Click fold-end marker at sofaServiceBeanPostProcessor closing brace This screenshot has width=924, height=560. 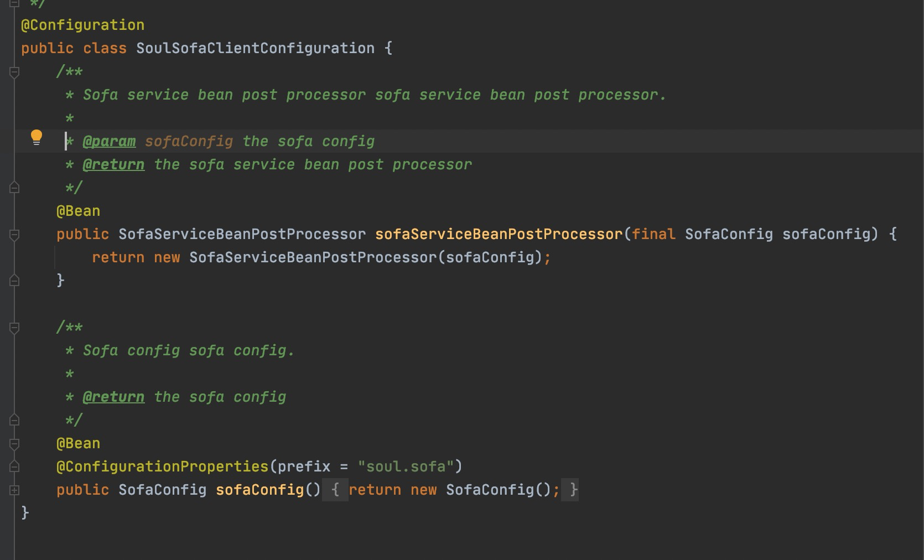tap(14, 281)
